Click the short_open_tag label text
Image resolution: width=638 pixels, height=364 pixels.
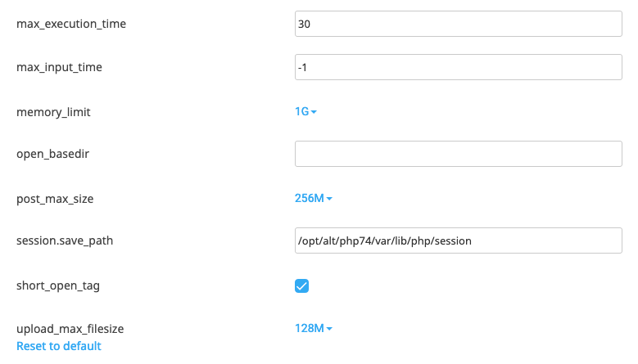(x=58, y=285)
